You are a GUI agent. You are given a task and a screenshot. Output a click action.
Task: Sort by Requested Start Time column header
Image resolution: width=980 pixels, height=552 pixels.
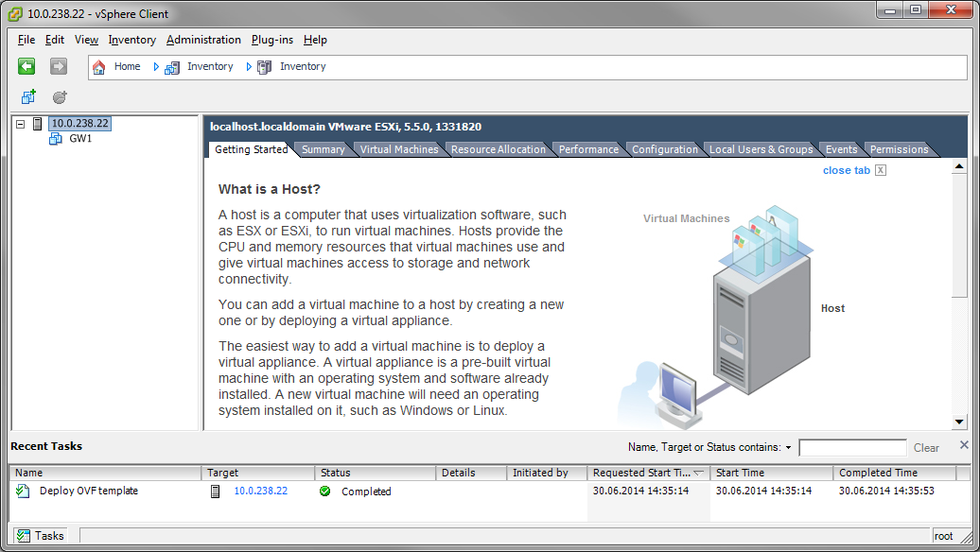(x=649, y=473)
